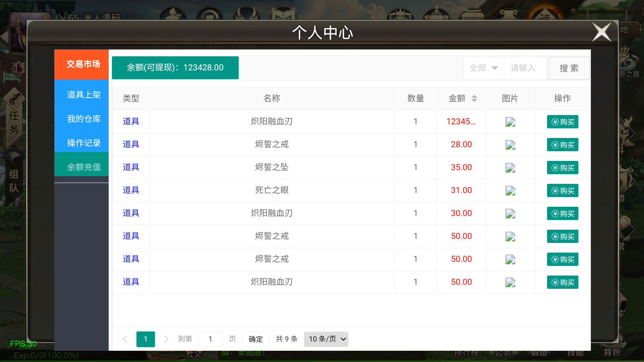644x362 pixels.
Task: Select page 1 in the pagination
Action: tap(146, 339)
